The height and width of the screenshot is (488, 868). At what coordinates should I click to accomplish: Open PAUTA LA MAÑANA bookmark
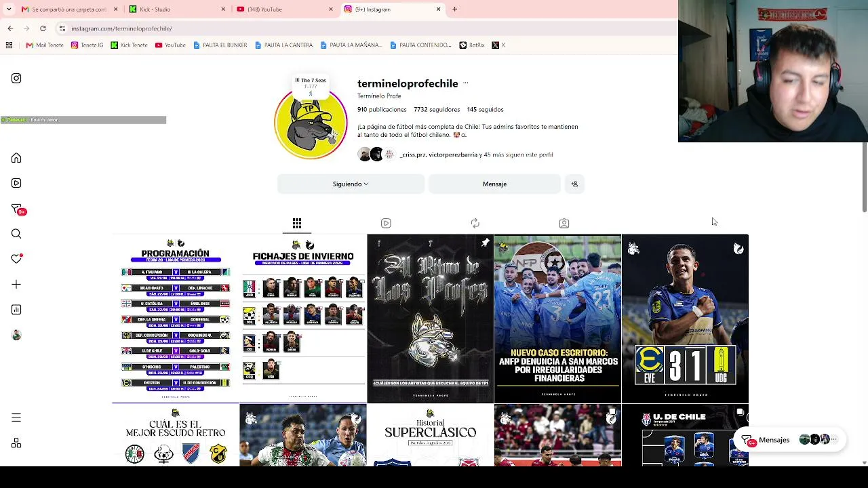click(x=351, y=45)
